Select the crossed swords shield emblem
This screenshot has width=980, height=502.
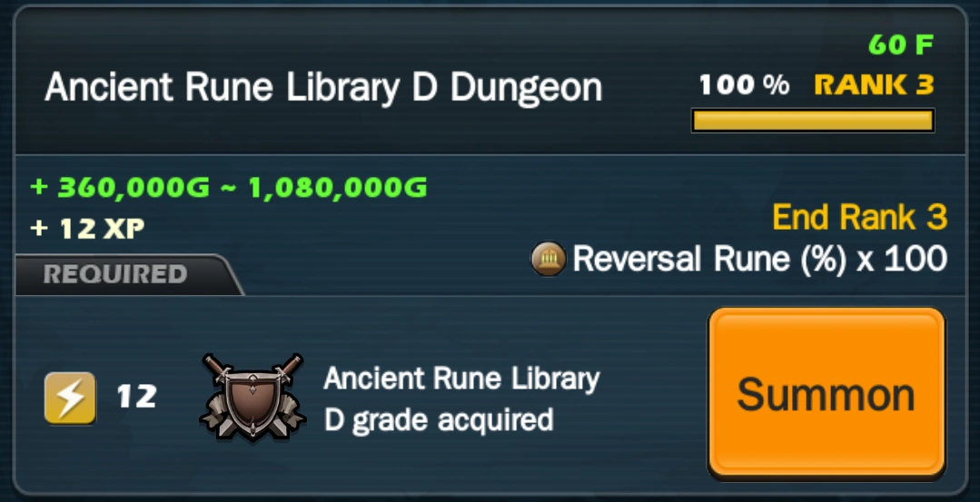click(x=252, y=398)
